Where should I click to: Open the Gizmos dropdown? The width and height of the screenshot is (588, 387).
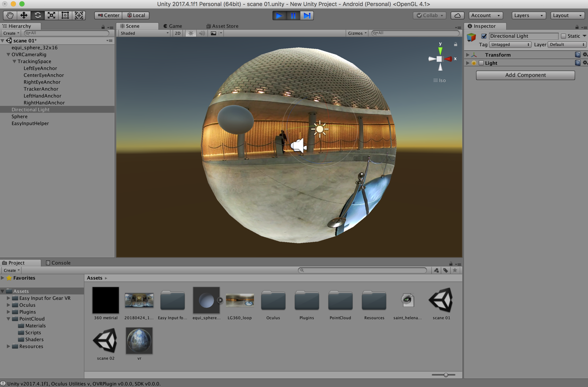357,33
